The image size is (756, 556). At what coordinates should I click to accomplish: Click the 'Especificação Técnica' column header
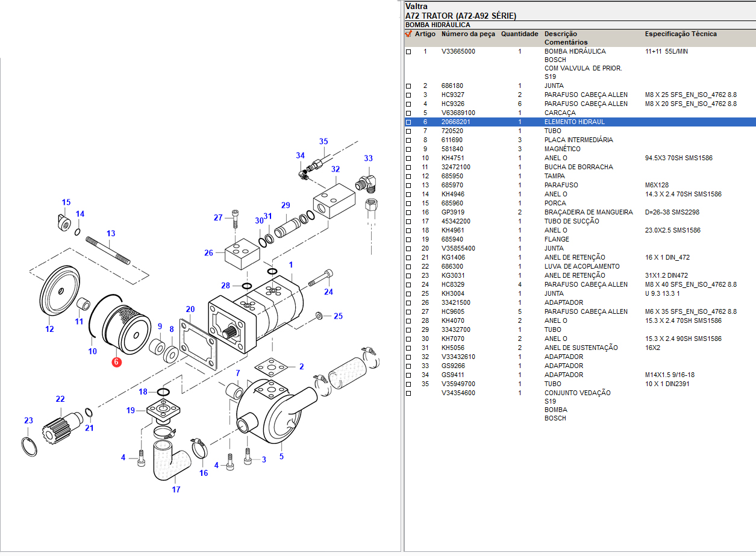tap(681, 34)
